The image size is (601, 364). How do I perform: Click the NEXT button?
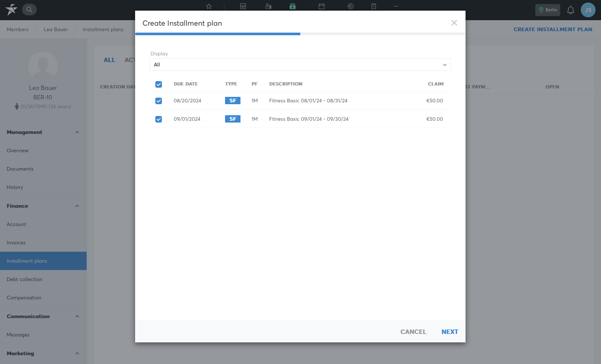pyautogui.click(x=450, y=332)
